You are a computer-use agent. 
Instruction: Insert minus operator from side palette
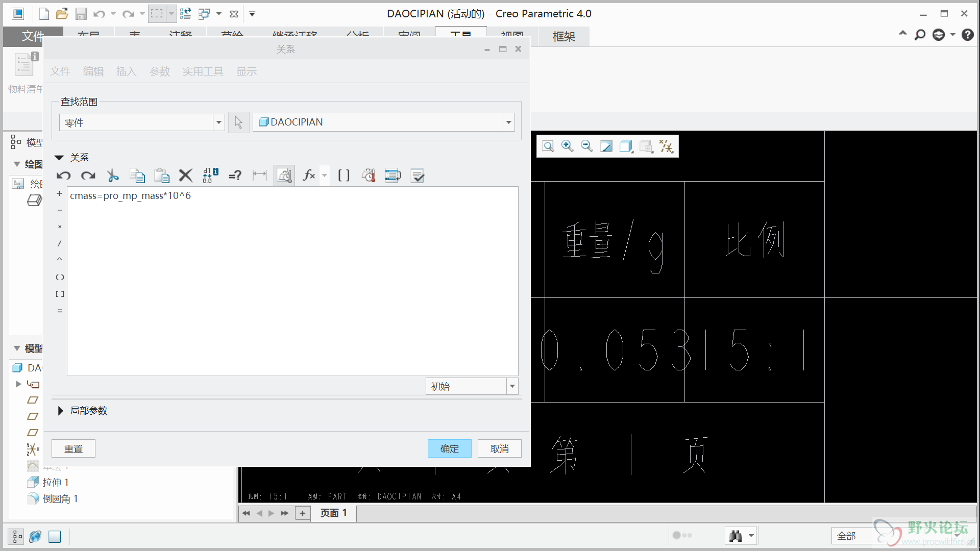[60, 210]
